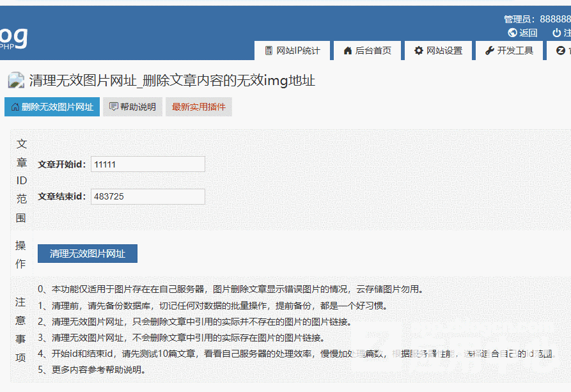Click the 文章结束id label text
Viewport: 571px width, 392px height.
61,196
